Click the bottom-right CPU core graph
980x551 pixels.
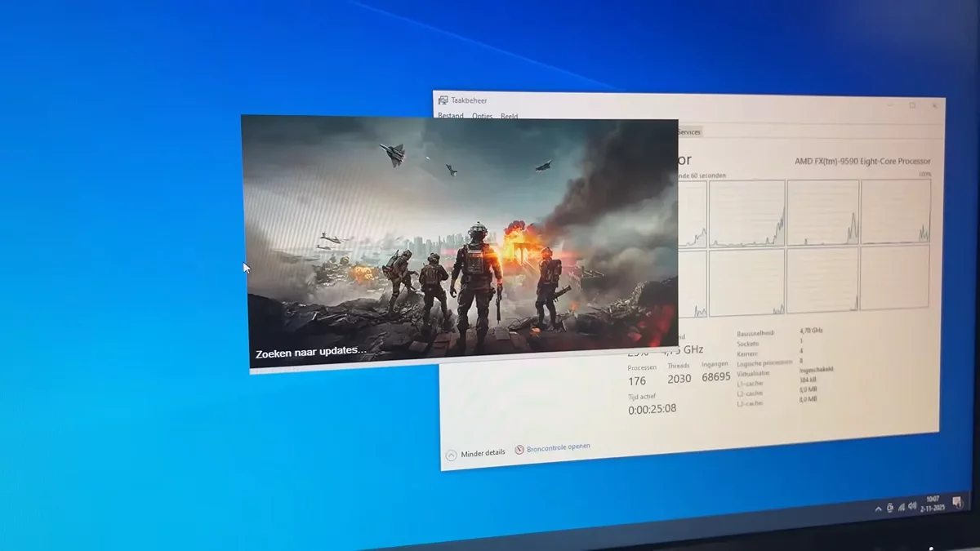[895, 278]
